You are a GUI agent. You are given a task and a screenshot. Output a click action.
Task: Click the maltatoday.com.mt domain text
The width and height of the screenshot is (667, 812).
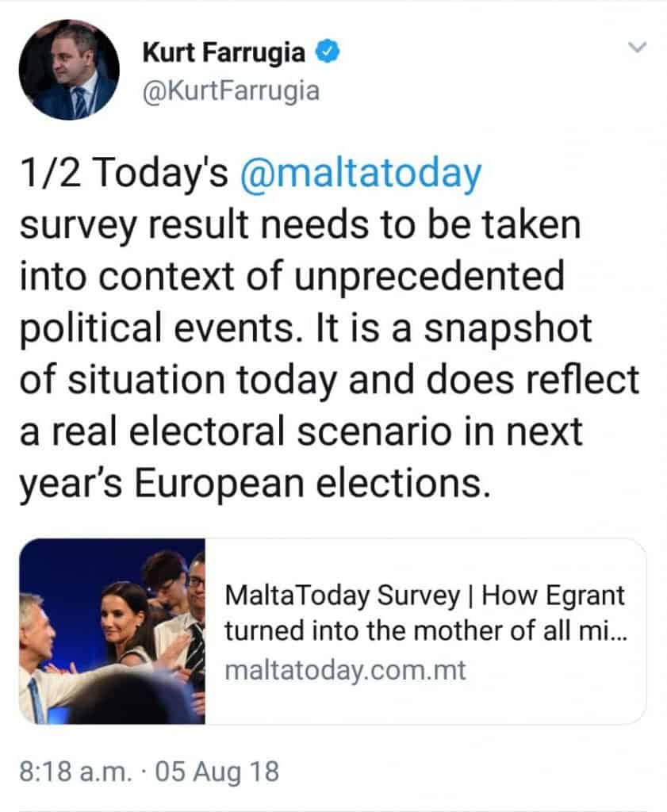tap(345, 671)
